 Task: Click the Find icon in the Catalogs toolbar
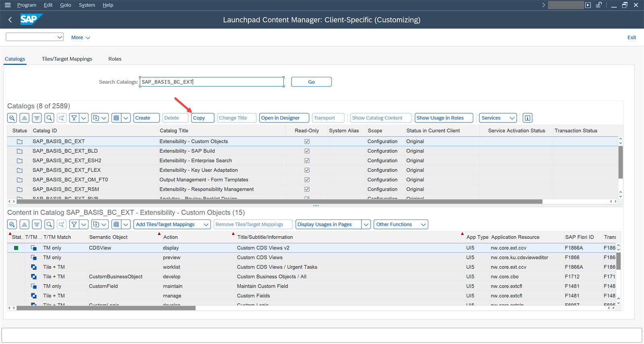(49, 118)
